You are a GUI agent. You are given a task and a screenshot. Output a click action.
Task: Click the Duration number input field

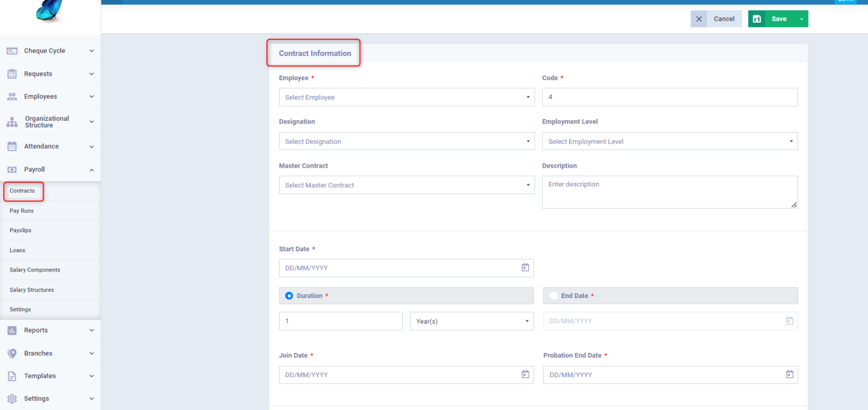tap(341, 321)
